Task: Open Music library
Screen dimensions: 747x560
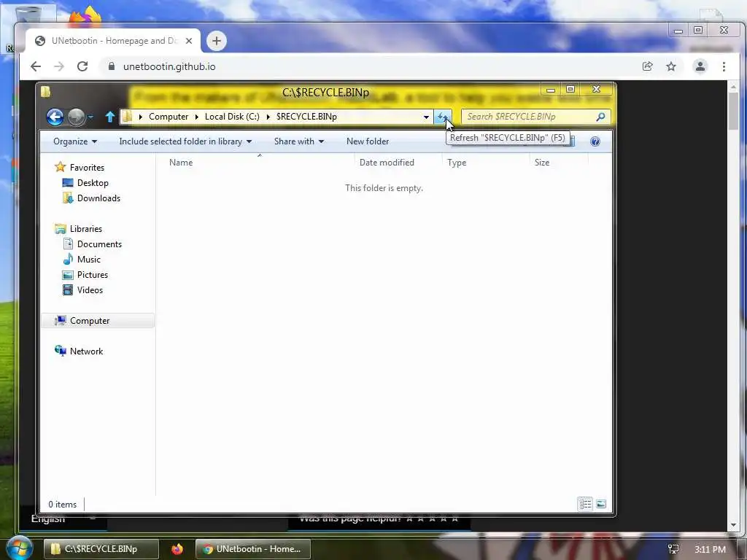Action: 88,259
